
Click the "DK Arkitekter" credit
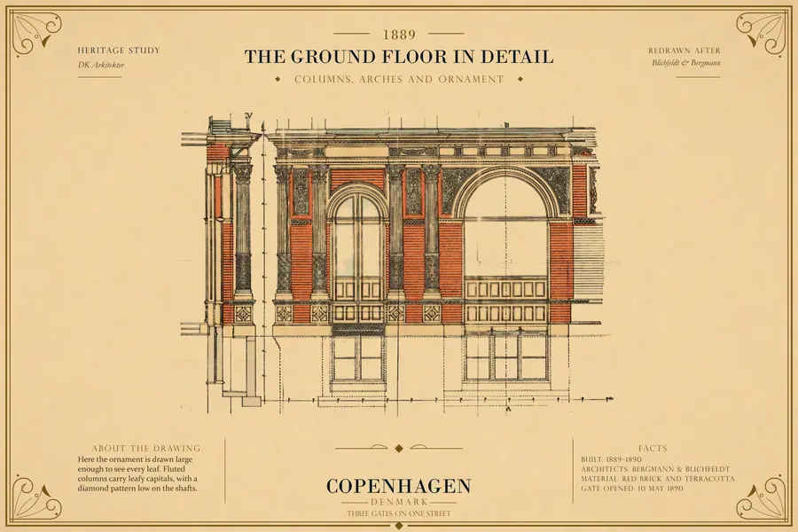tap(101, 65)
